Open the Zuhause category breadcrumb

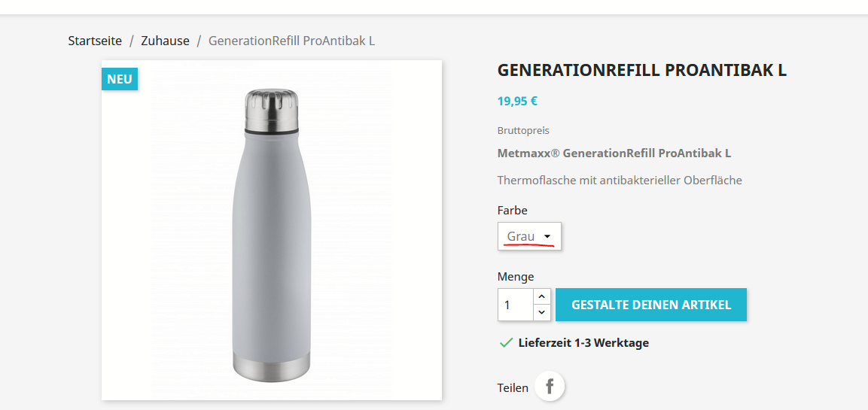(165, 41)
